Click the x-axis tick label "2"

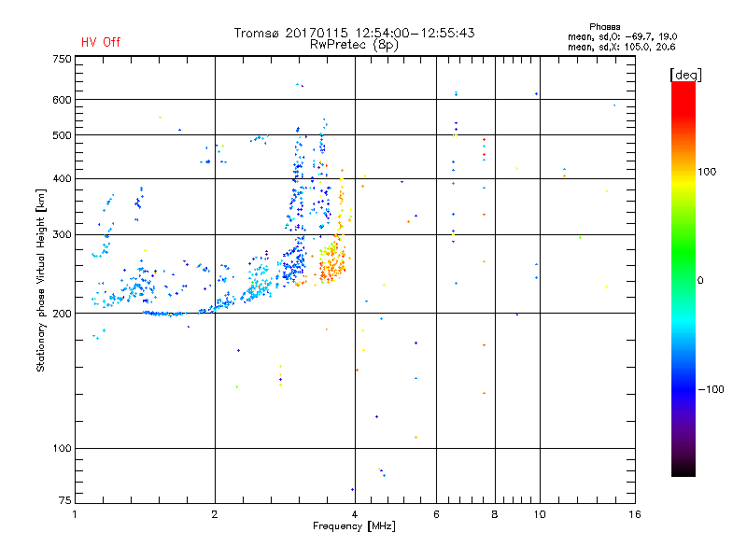pyautogui.click(x=215, y=514)
